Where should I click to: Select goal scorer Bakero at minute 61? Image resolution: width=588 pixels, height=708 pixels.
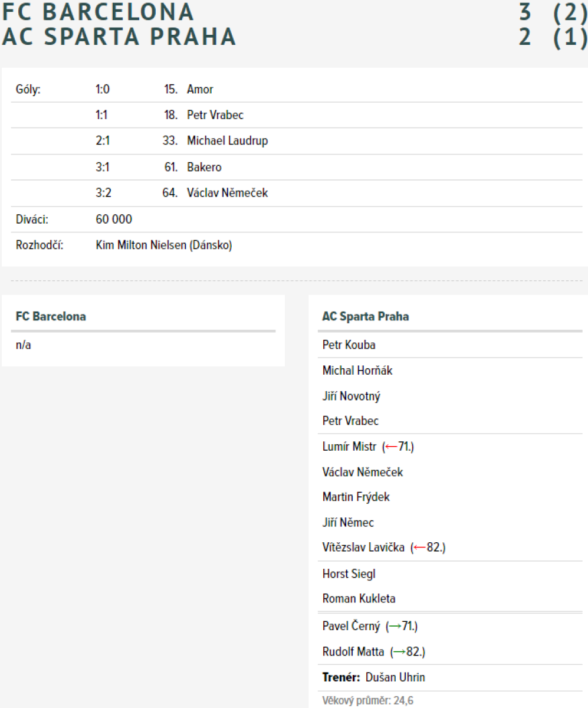pos(204,167)
